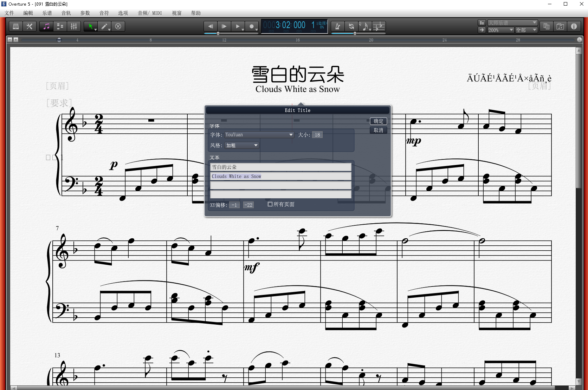The height and width of the screenshot is (390, 588).
Task: Open the music library folder button
Action: [x=560, y=26]
